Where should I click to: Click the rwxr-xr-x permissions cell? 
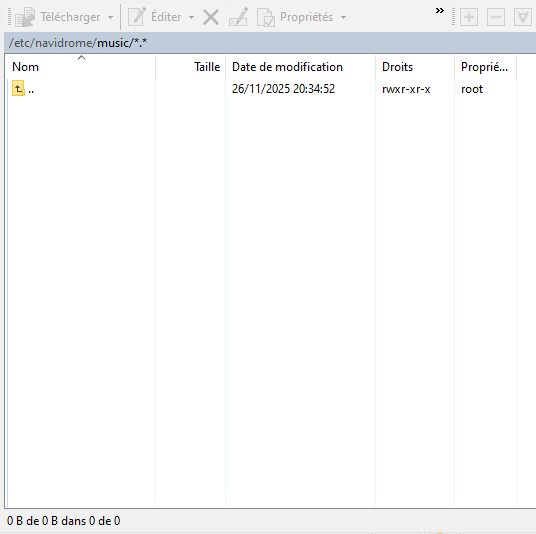(406, 89)
